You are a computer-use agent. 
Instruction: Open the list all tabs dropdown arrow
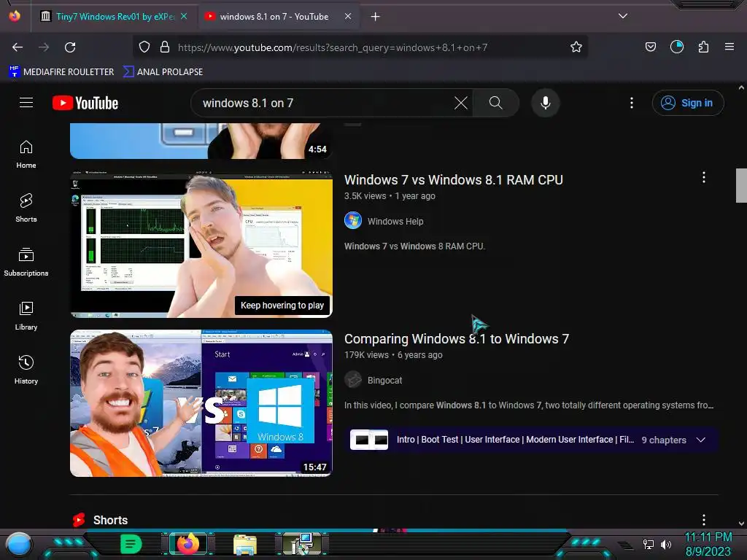[x=623, y=16]
